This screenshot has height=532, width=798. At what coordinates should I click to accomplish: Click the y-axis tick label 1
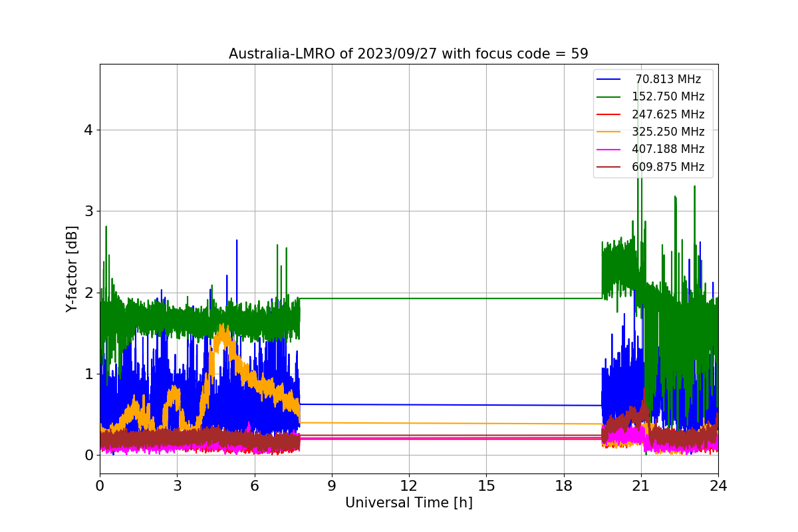tap(87, 374)
